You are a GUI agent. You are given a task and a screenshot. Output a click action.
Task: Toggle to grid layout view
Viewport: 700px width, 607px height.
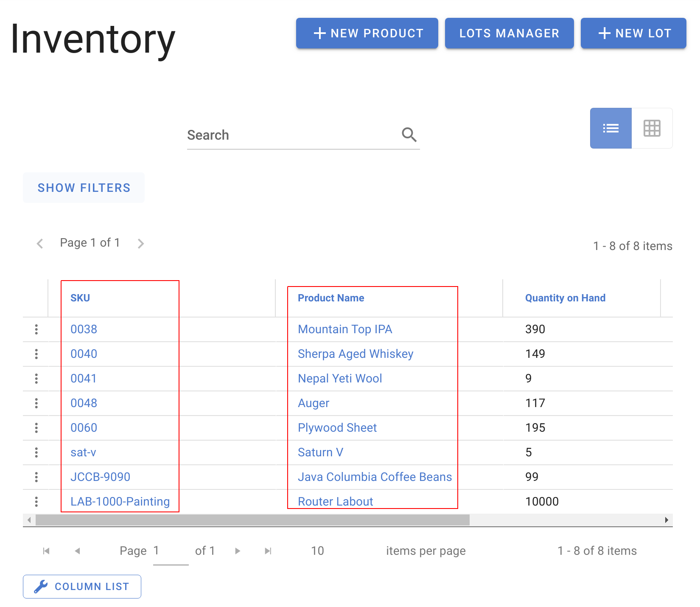pos(652,128)
